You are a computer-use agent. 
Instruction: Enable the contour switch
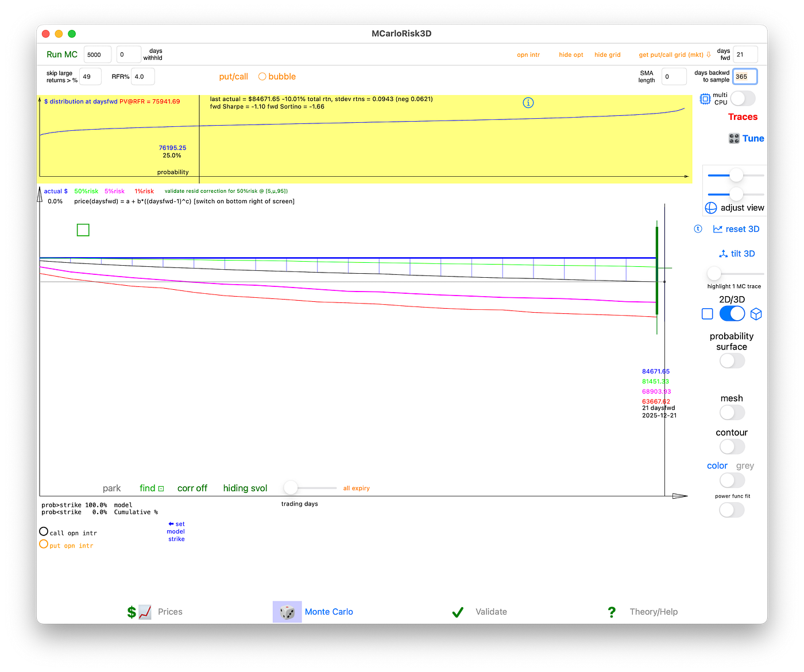pyautogui.click(x=732, y=446)
